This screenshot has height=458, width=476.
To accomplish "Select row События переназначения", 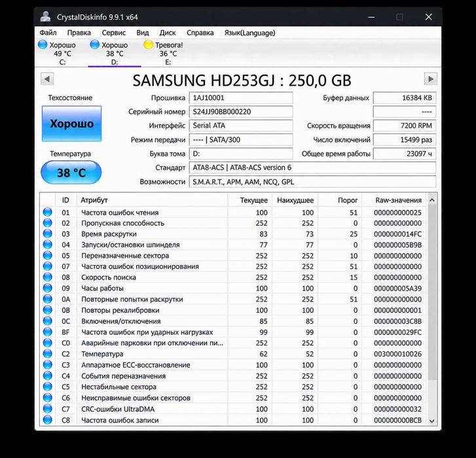I will coord(233,376).
